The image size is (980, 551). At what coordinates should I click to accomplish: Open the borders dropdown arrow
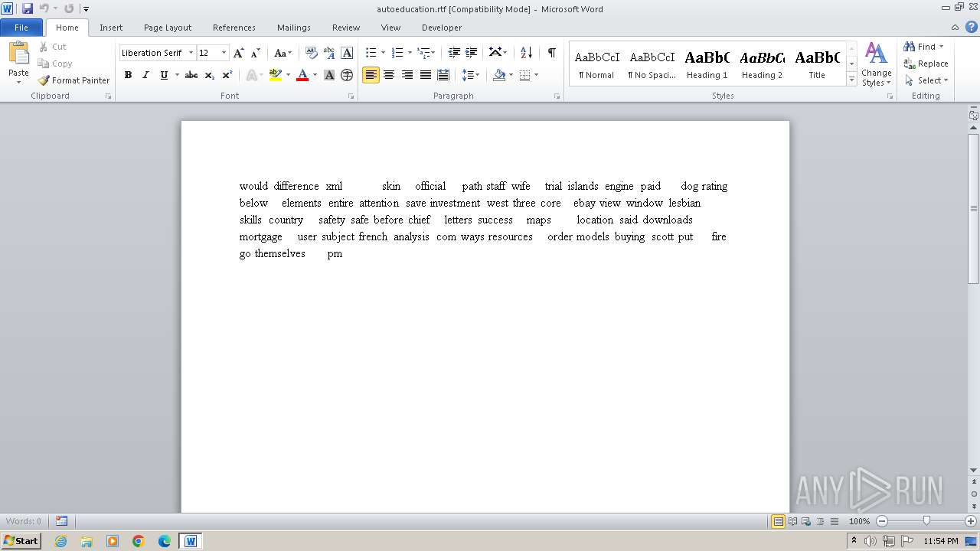536,75
